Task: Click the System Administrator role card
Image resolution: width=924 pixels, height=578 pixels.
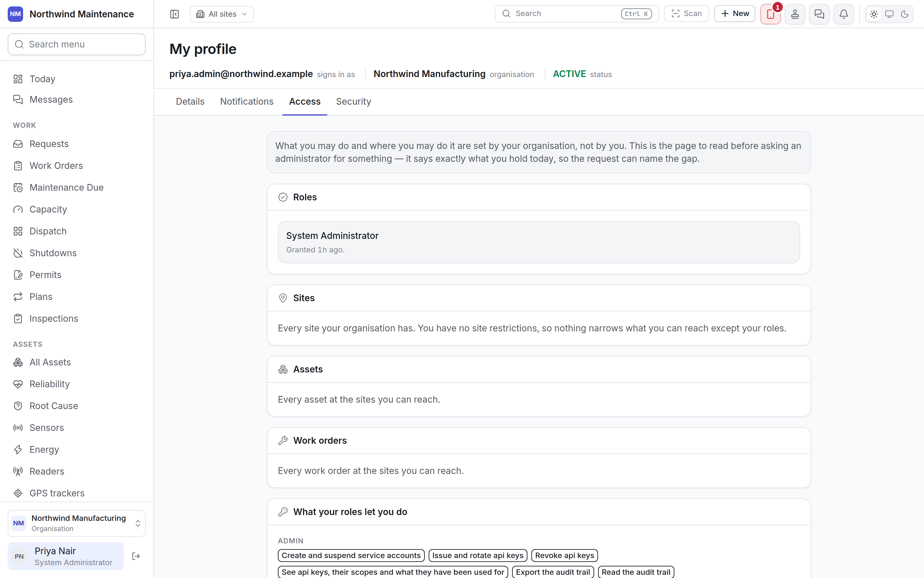Action: (539, 242)
